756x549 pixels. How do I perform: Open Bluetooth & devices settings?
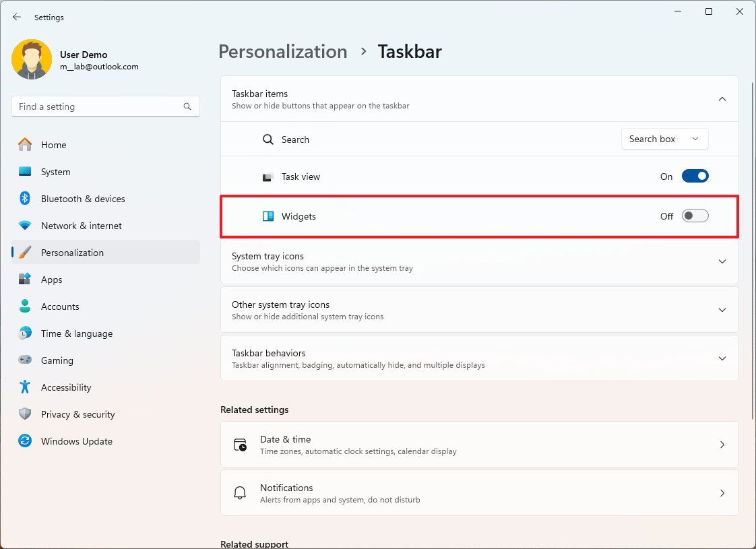click(x=25, y=199)
